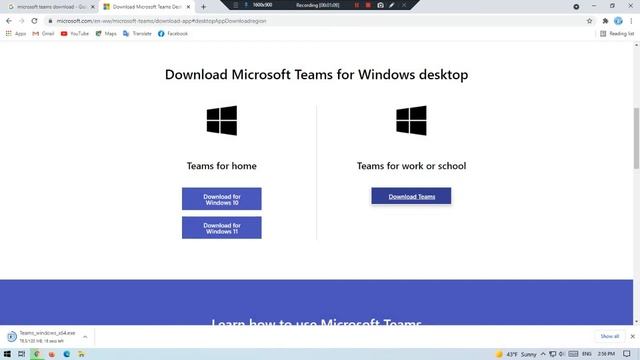This screenshot has width=640, height=360.
Task: Select the Download Microsoft Teams tab
Action: [145, 7]
